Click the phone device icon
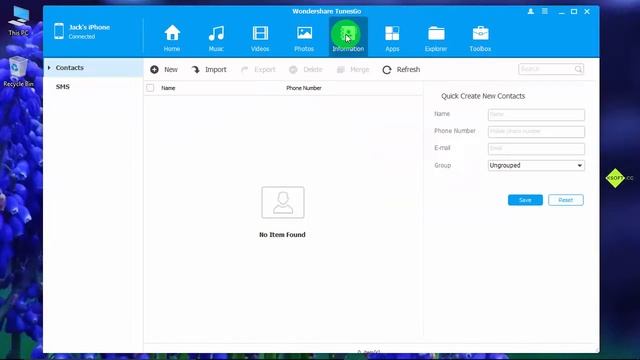The image size is (640, 360). point(59,31)
